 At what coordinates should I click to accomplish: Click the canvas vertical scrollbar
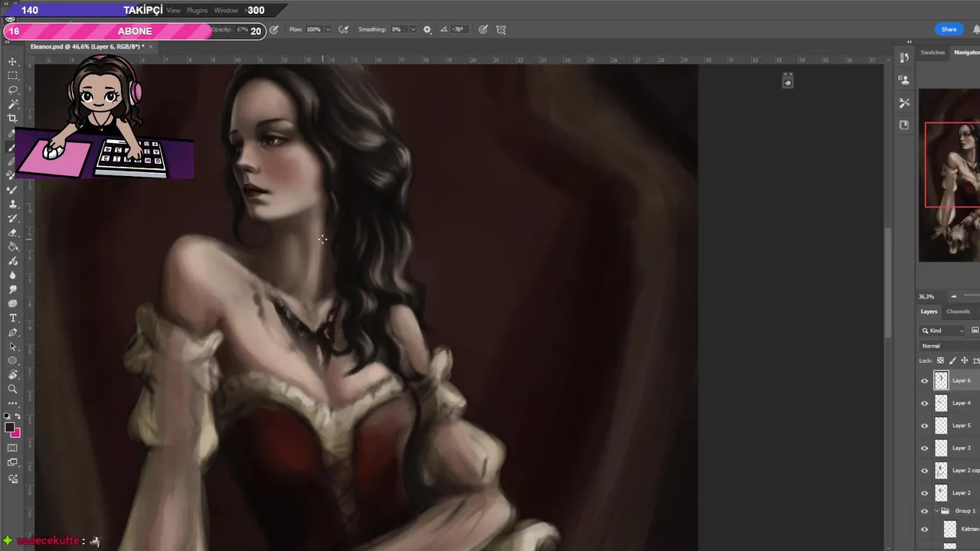point(887,283)
